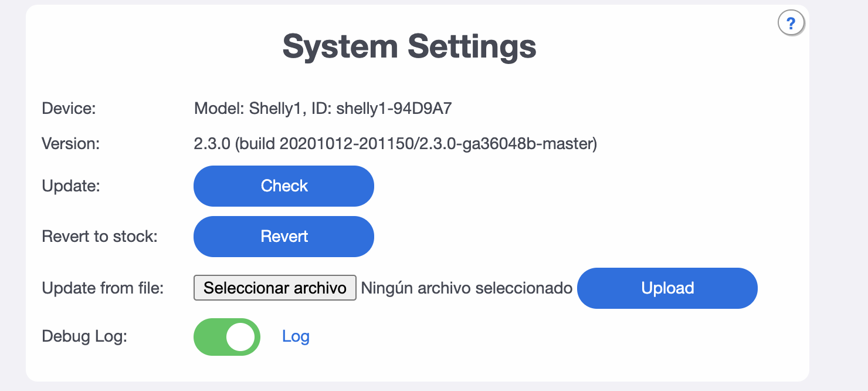Image resolution: width=868 pixels, height=391 pixels.
Task: Disable the Debug Log switch
Action: pos(227,337)
